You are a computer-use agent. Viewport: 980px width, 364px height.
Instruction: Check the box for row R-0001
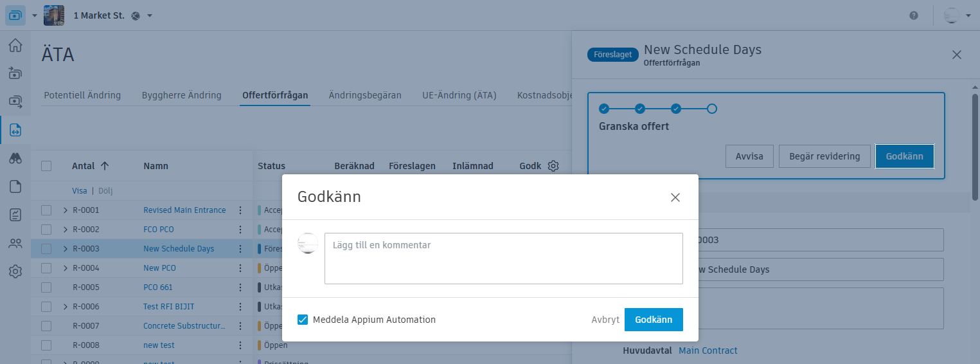click(46, 210)
